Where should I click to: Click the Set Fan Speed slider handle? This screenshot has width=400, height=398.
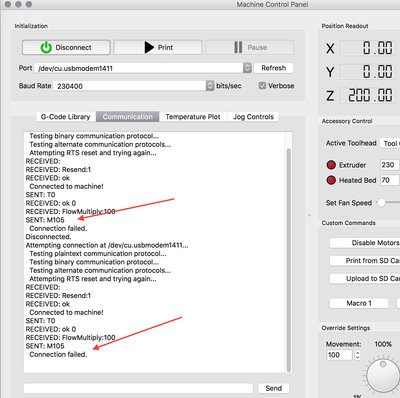[x=381, y=203]
